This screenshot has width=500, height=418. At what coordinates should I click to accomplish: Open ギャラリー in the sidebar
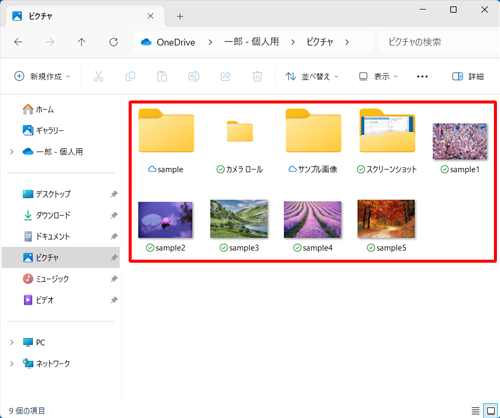pos(43,130)
